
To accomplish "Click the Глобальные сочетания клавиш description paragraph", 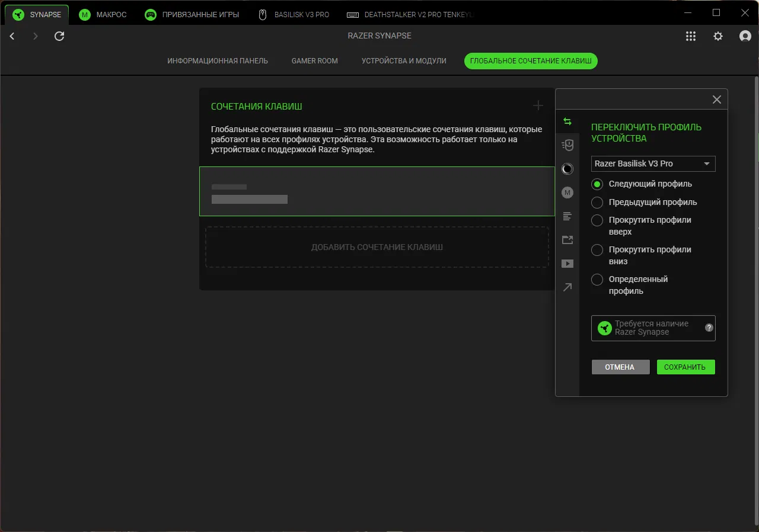I will tap(377, 140).
